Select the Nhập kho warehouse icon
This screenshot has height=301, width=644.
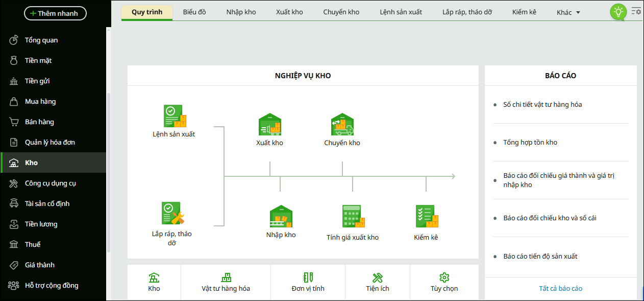281,217
